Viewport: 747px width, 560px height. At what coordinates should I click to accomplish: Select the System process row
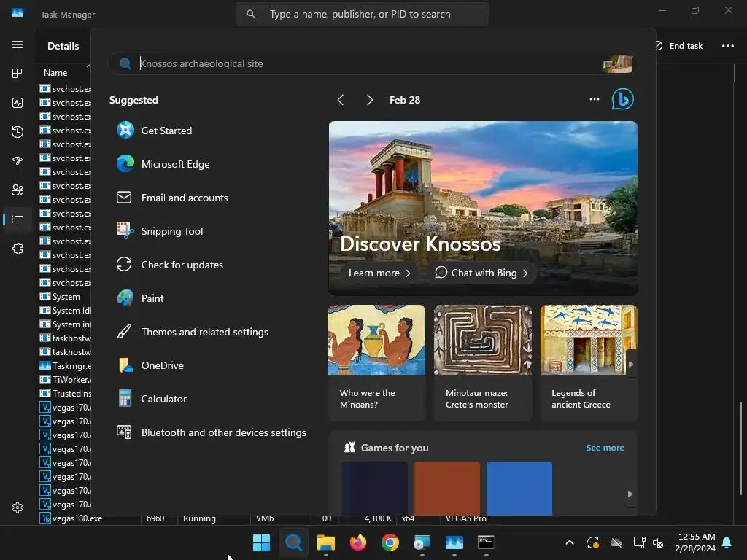click(x=65, y=297)
